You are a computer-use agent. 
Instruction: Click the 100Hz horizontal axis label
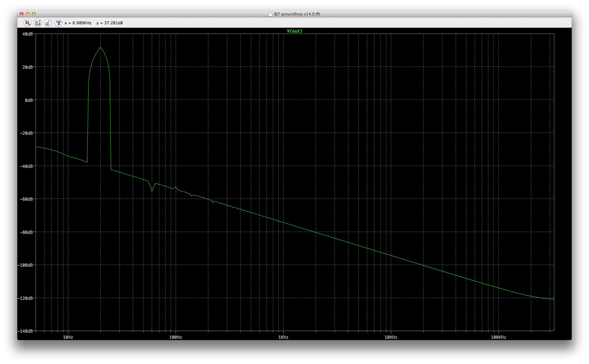(x=176, y=337)
